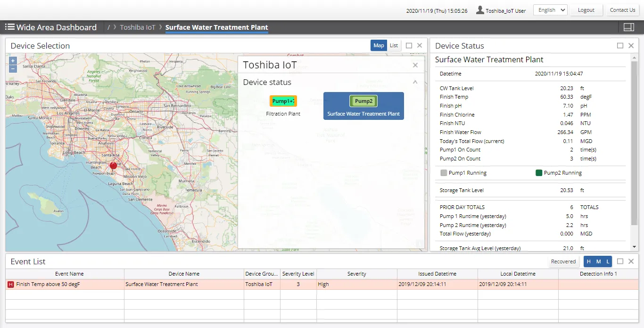
Task: Switch Device Selection to List view
Action: (394, 45)
